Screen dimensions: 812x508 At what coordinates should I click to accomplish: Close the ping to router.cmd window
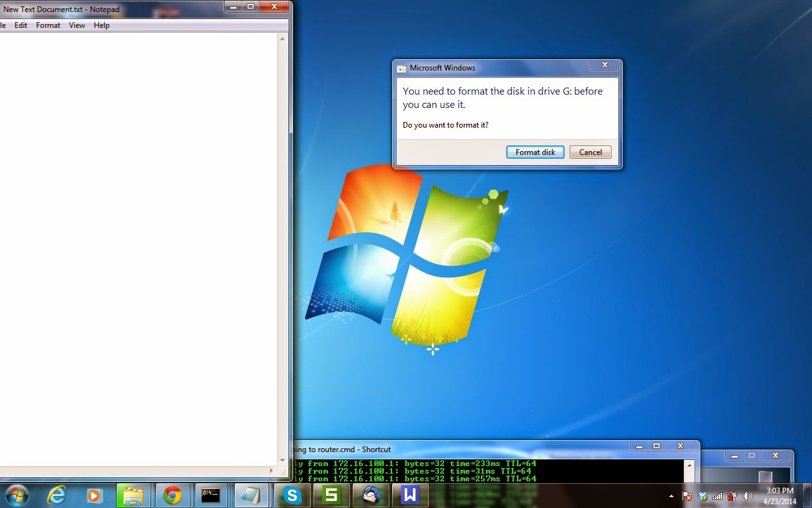point(680,446)
